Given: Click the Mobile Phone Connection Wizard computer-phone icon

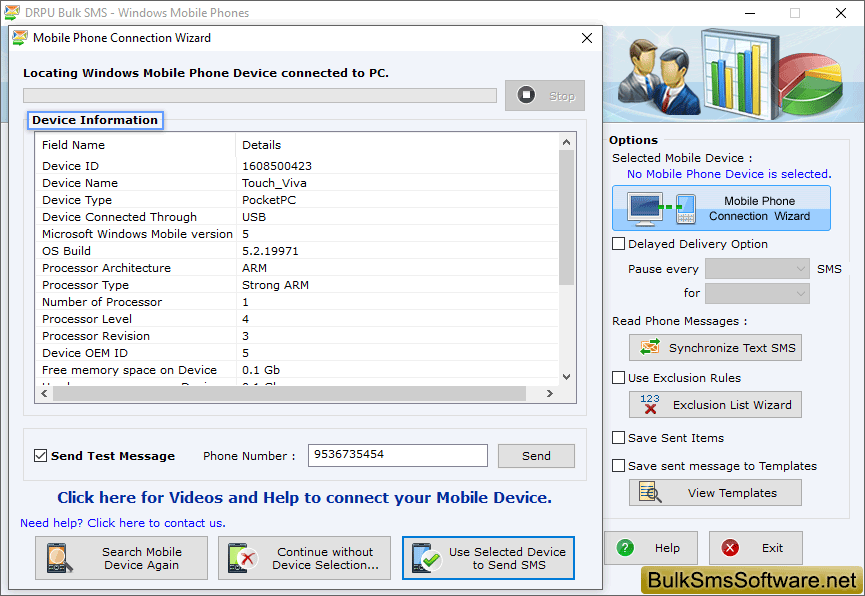Looking at the screenshot, I should click(661, 209).
